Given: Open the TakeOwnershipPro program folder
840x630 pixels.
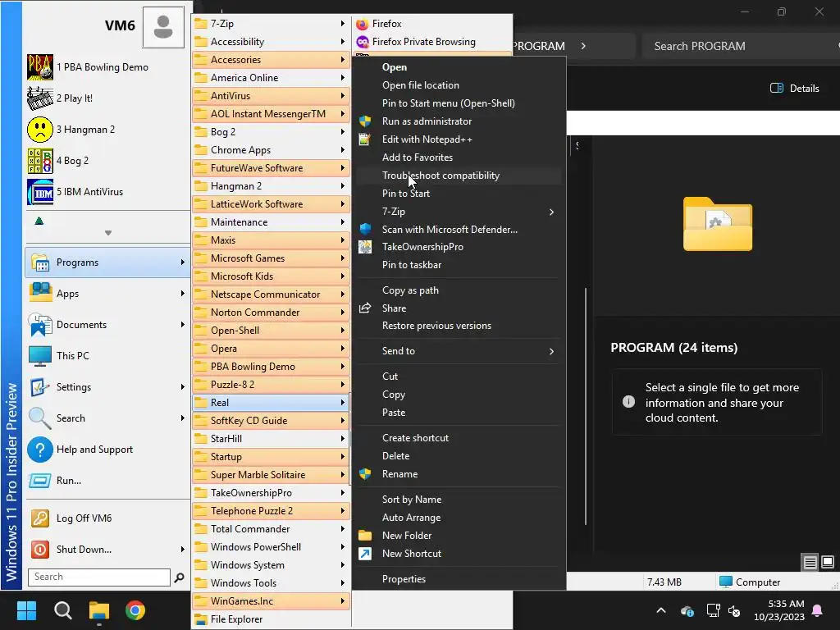Looking at the screenshot, I should click(x=271, y=493).
